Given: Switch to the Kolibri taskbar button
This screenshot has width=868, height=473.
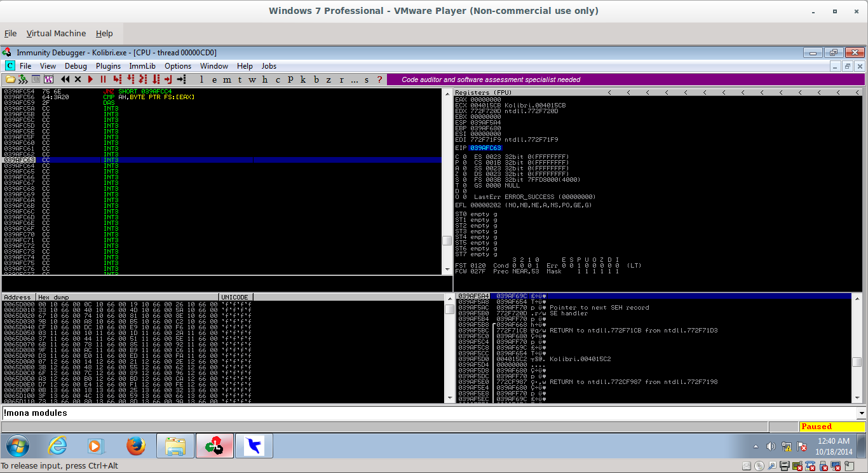Looking at the screenshot, I should click(x=254, y=446).
